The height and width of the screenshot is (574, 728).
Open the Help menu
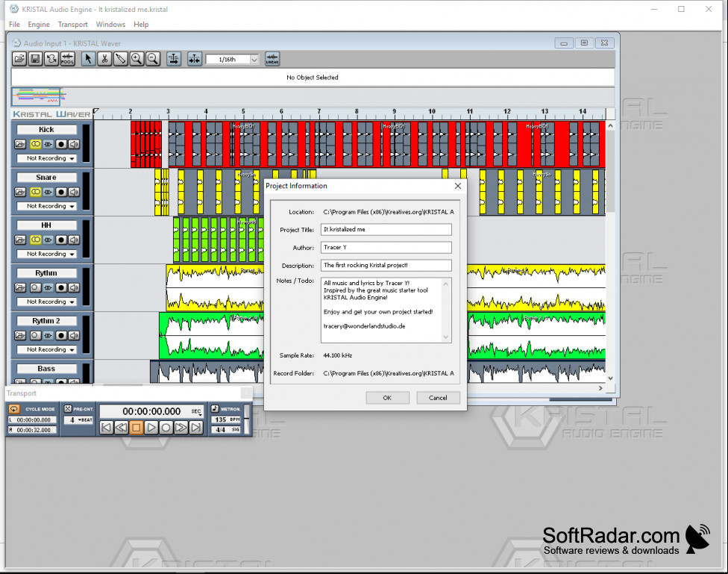point(141,24)
